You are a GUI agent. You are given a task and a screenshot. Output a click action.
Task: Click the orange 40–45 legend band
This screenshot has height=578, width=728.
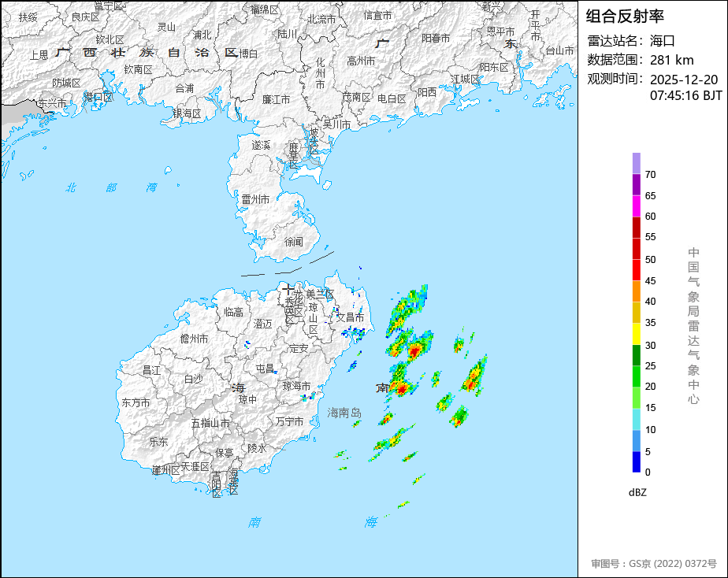637,291
